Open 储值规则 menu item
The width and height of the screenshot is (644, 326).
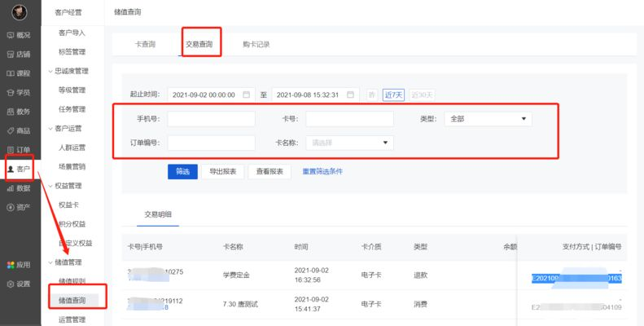[x=72, y=281]
